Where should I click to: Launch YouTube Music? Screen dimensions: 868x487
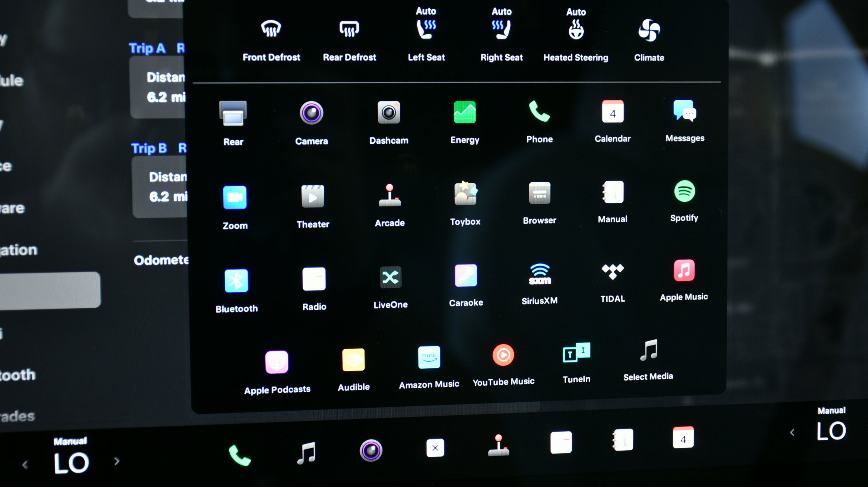click(503, 365)
